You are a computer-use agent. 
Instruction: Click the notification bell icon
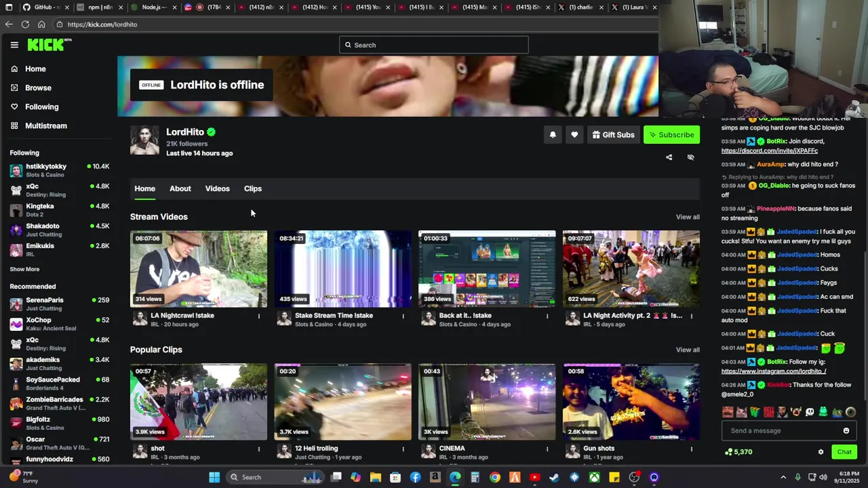(553, 135)
